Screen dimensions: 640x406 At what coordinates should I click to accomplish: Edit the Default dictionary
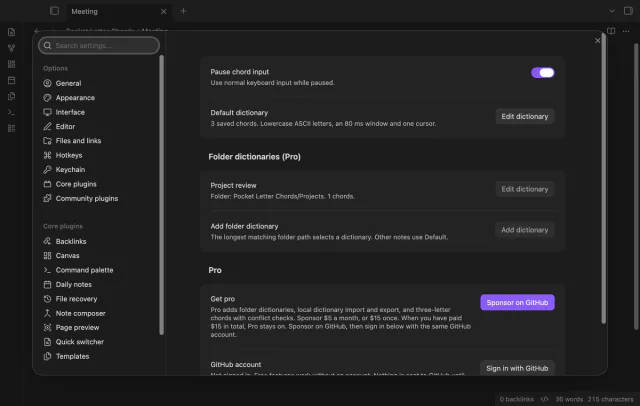click(524, 116)
